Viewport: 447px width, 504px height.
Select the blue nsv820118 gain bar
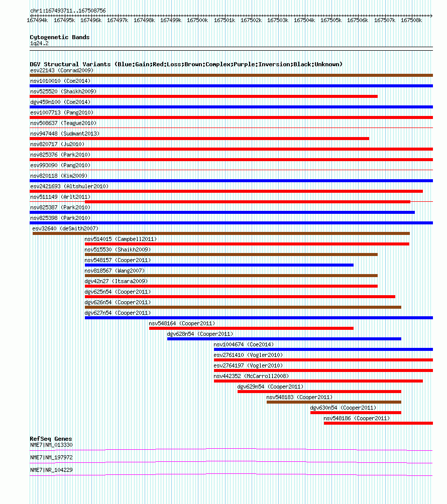pyautogui.click(x=231, y=181)
